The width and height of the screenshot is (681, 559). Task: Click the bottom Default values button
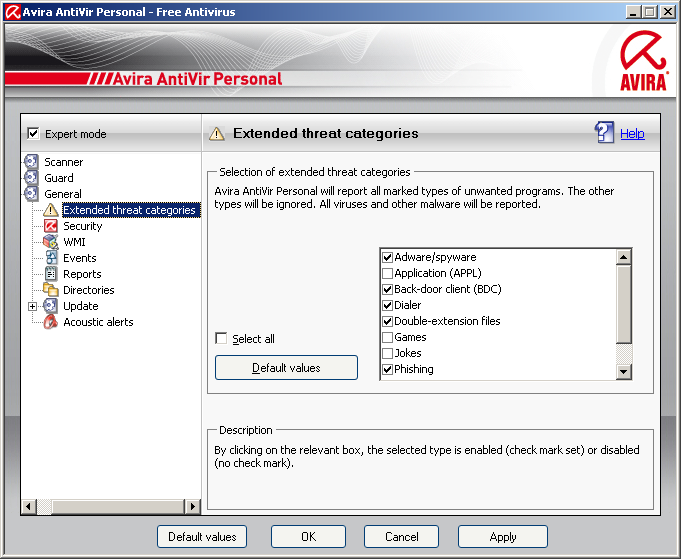click(202, 537)
